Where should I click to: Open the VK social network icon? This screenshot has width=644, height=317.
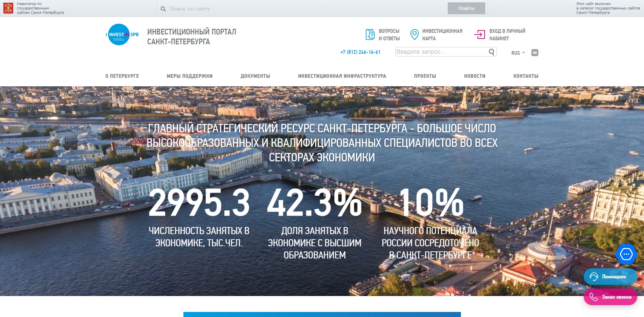(535, 52)
